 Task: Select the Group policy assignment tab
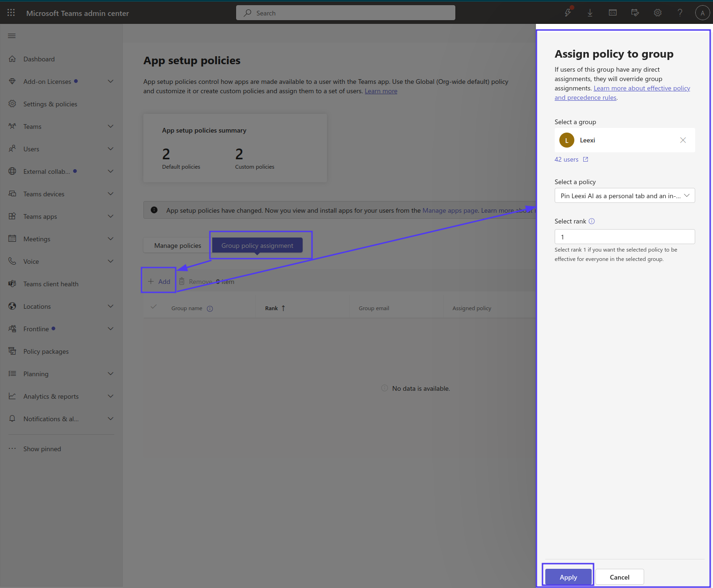coord(257,246)
